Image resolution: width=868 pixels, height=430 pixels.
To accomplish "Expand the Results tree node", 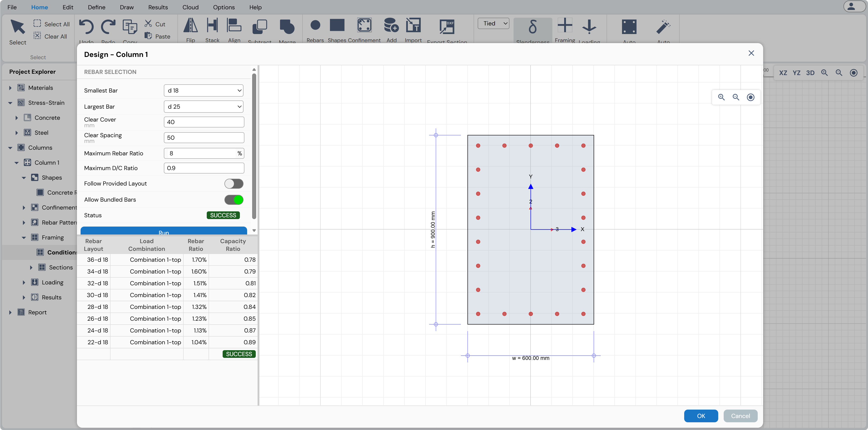I will tap(24, 297).
